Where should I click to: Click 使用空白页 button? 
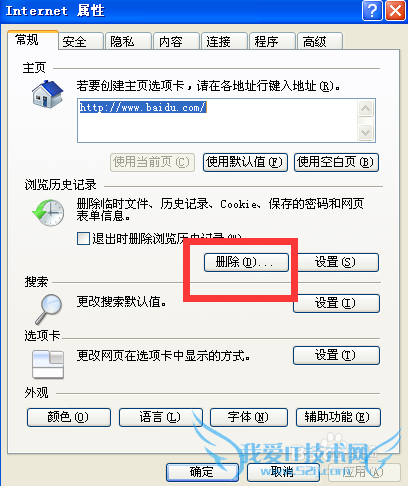click(336, 162)
